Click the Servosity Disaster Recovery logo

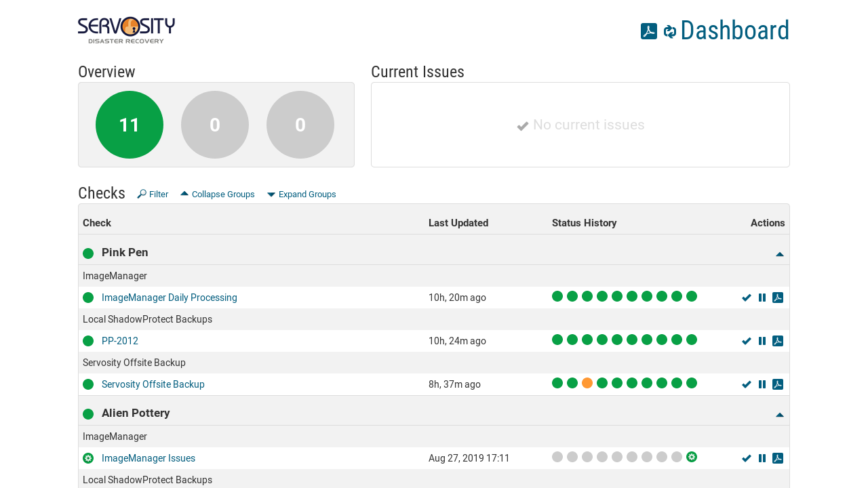(126, 30)
